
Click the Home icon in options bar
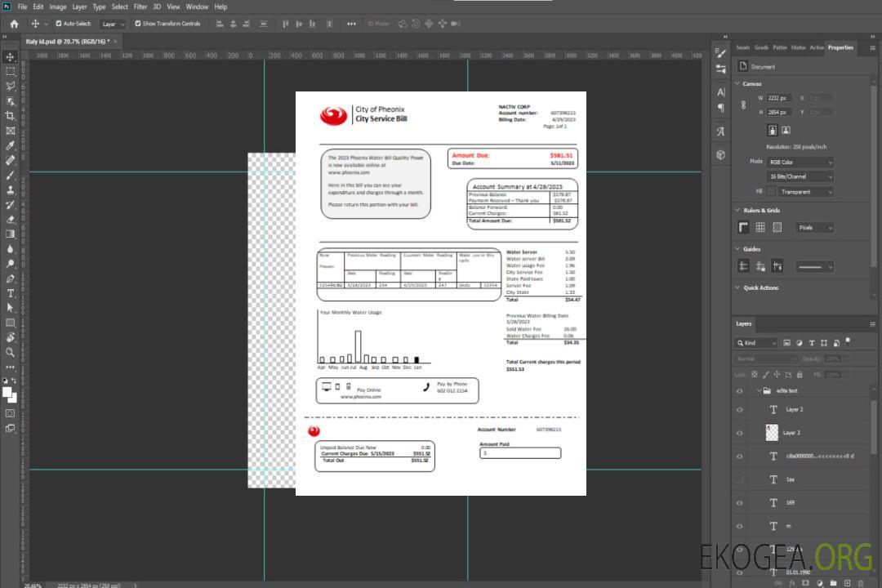14,24
